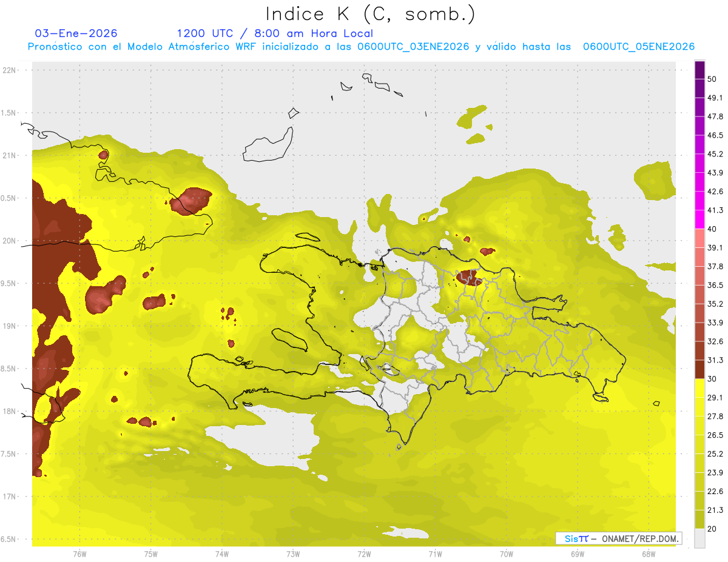
Task: Pick the salmon swatch between 39.1 and 40
Action: click(700, 238)
